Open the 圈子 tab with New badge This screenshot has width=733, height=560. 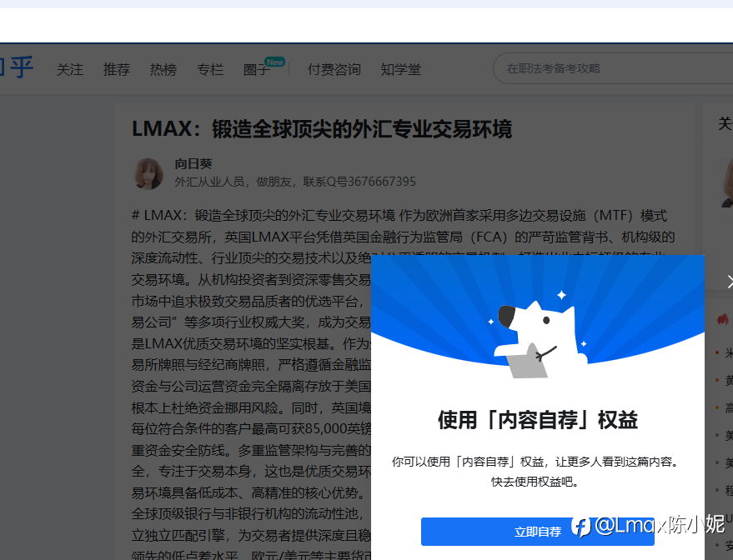click(x=264, y=67)
